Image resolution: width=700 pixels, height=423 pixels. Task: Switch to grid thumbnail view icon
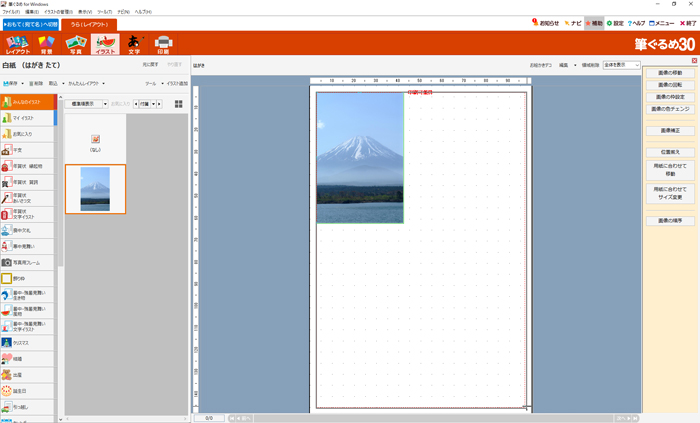pos(179,104)
